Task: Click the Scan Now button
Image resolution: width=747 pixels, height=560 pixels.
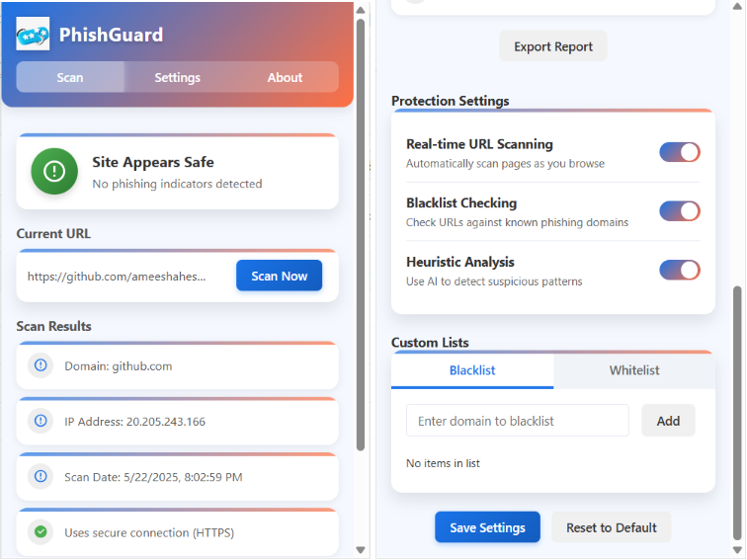Action: pos(280,276)
